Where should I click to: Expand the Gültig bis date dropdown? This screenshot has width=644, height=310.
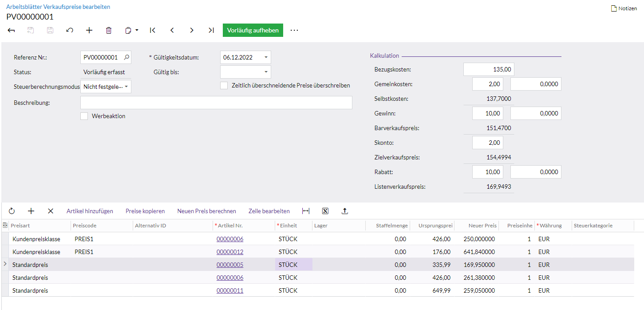click(265, 72)
